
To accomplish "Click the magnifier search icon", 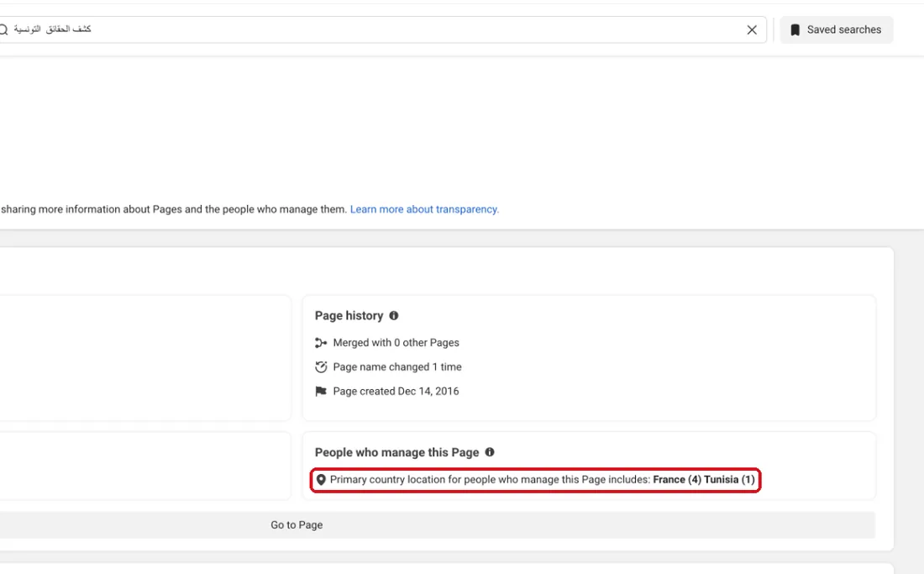I will (x=3, y=29).
